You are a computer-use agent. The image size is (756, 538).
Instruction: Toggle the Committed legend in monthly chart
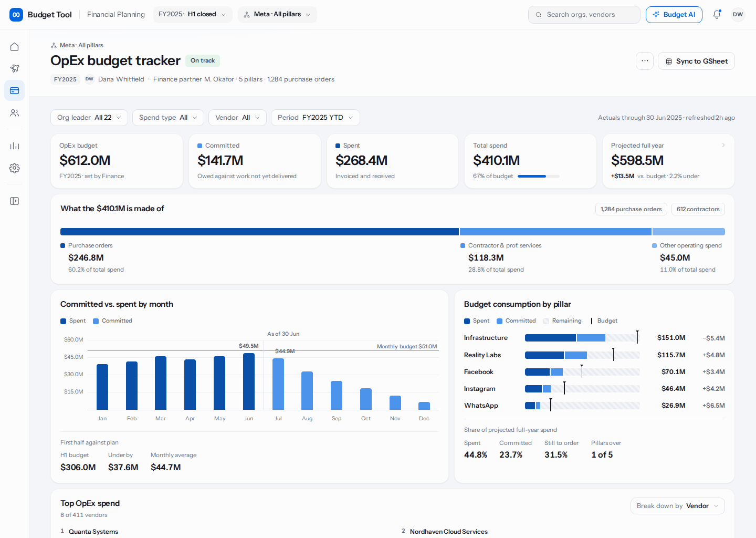[112, 321]
